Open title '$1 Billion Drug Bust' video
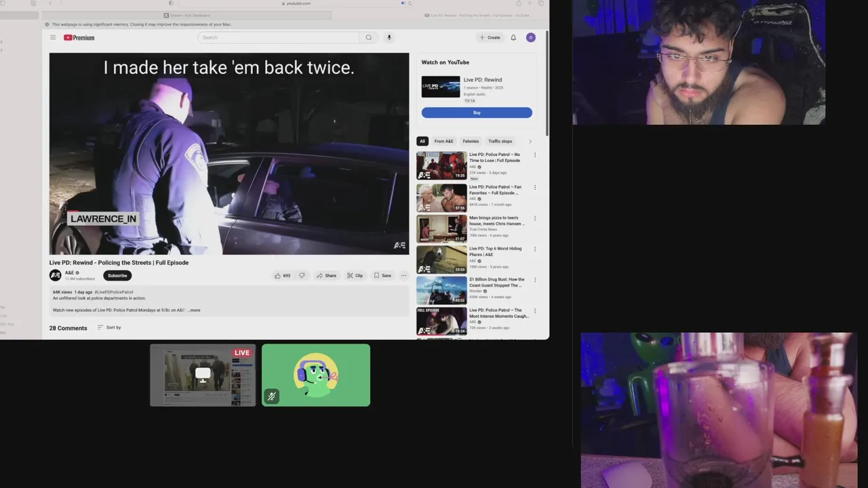 [497, 282]
